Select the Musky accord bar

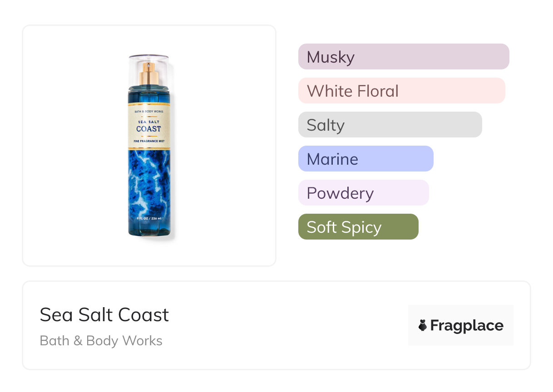403,57
